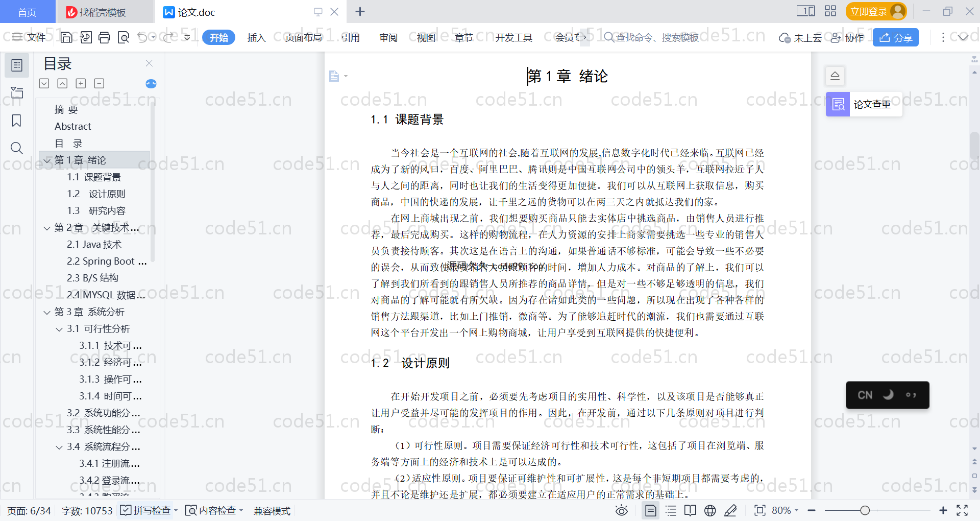Close the 目录 outline panel
Screen dimensions: 980x521
click(149, 63)
